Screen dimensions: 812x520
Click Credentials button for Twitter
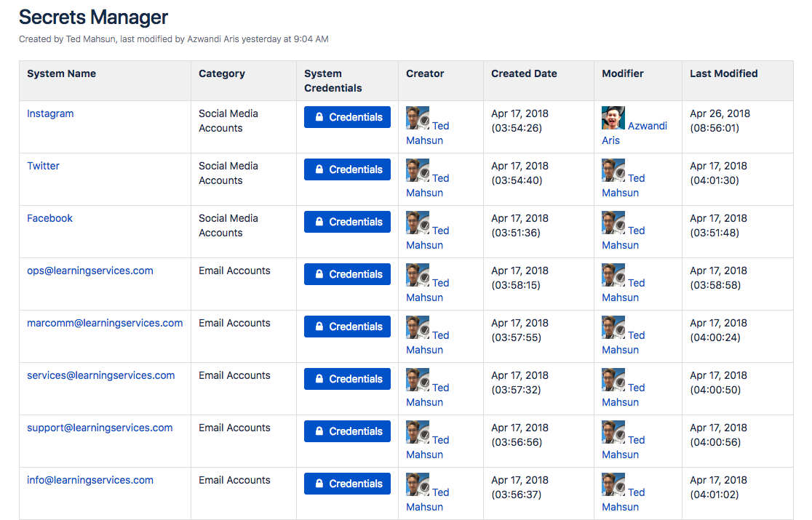click(348, 169)
